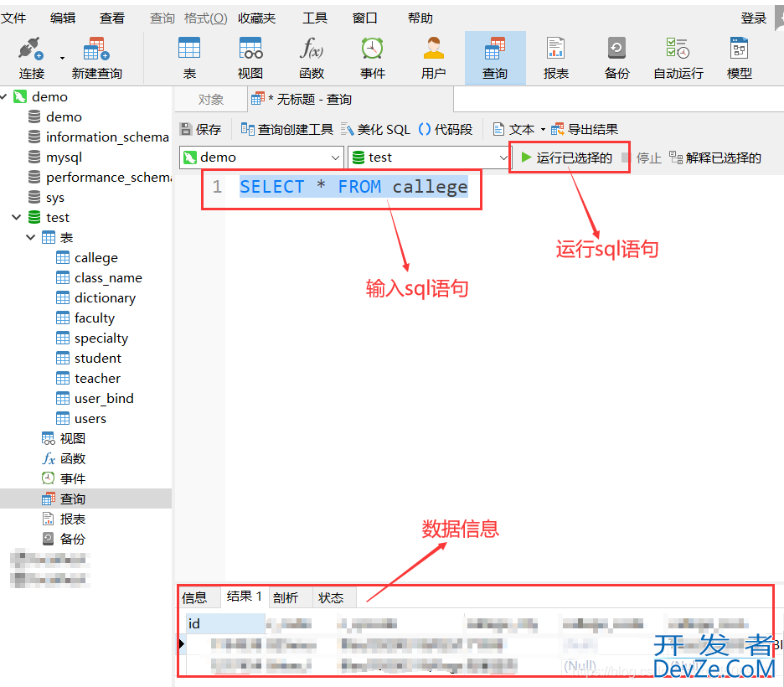
Task: Open the 用户 users toolbar icon
Action: [x=434, y=49]
